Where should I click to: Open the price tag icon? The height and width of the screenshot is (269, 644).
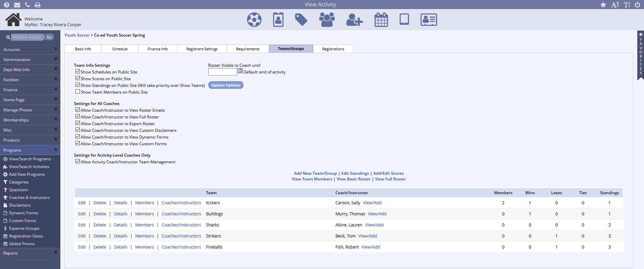(301, 19)
